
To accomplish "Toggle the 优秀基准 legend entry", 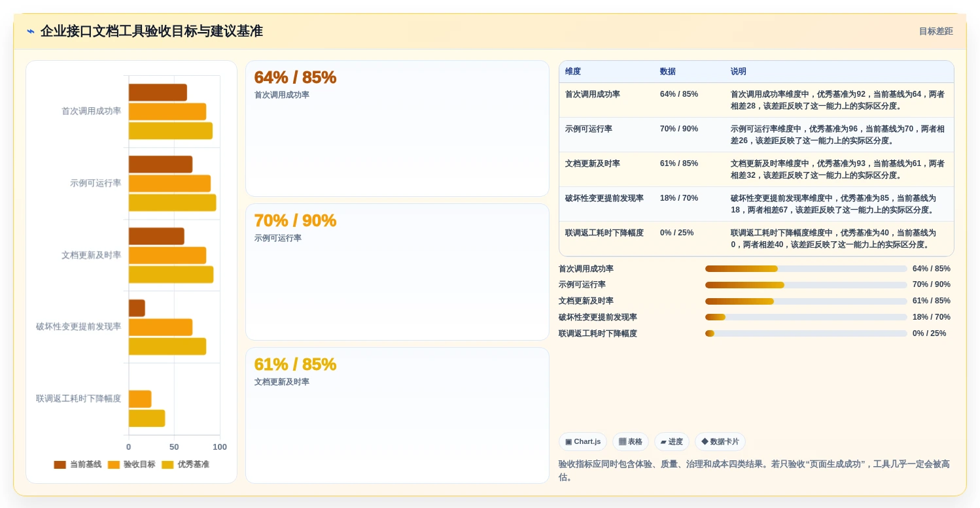I will coord(185,464).
